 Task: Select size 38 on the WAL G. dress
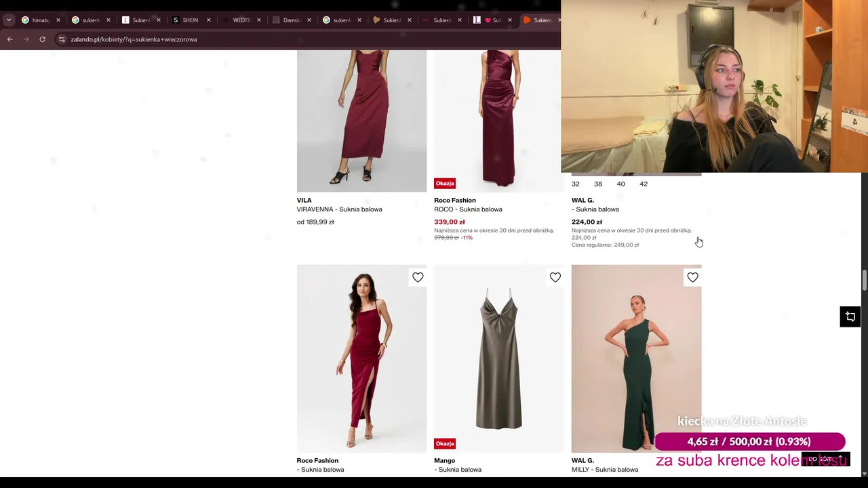[x=598, y=184]
